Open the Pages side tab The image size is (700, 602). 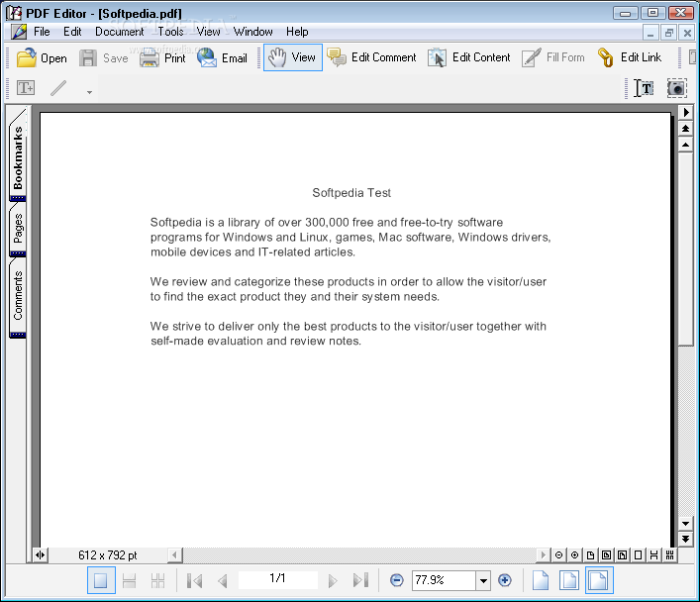pyautogui.click(x=18, y=229)
